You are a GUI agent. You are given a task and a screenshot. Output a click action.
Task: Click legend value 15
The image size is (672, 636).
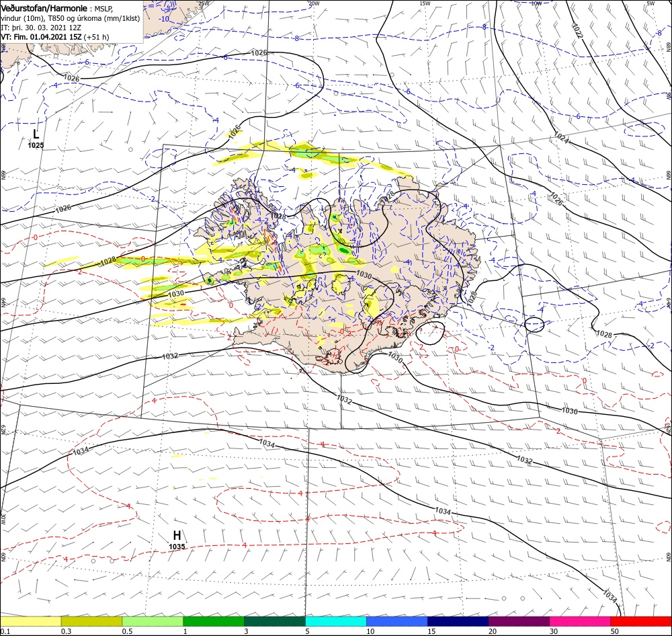pos(431,631)
